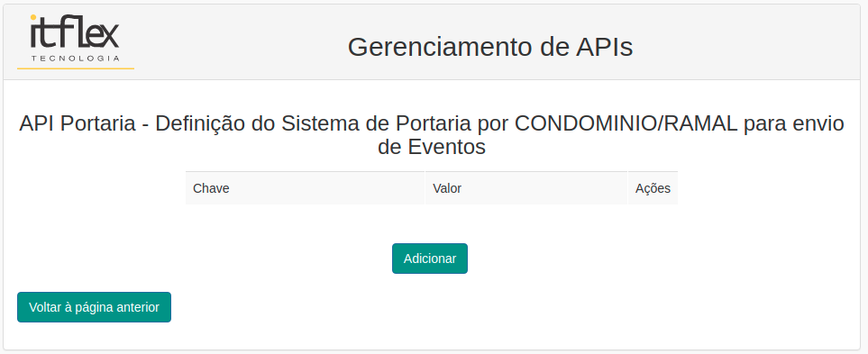Click 'para envio' in the heading
Screen dimensions: 868x354
(794, 124)
